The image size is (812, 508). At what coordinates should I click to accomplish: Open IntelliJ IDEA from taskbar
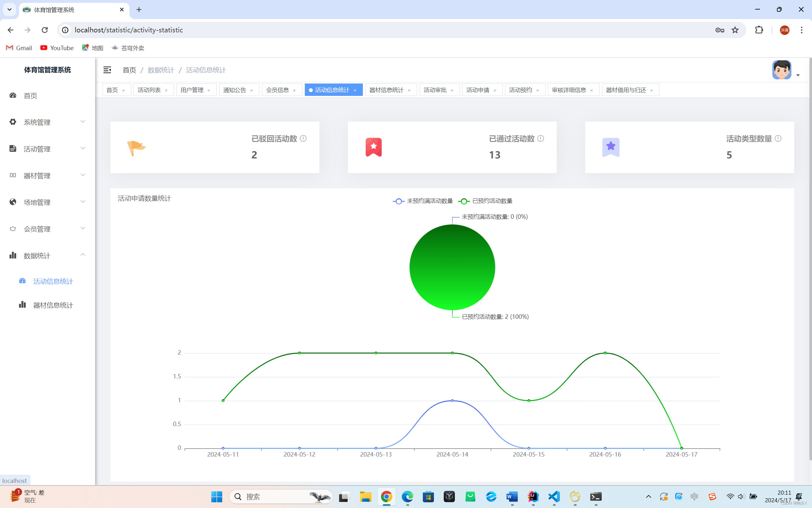[x=533, y=497]
